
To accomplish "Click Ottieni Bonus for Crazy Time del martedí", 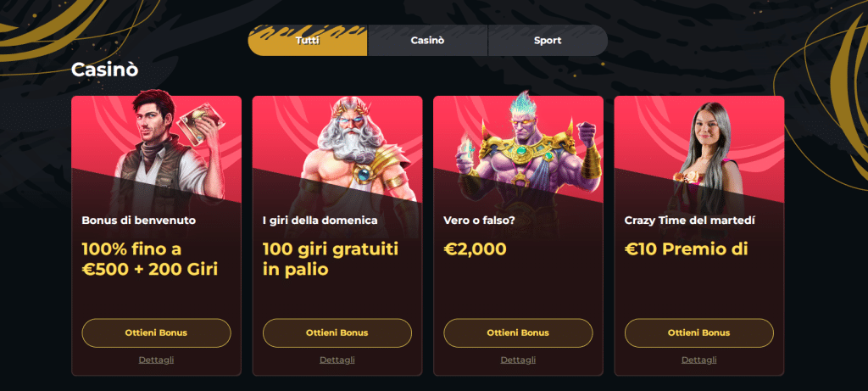I will pos(699,332).
